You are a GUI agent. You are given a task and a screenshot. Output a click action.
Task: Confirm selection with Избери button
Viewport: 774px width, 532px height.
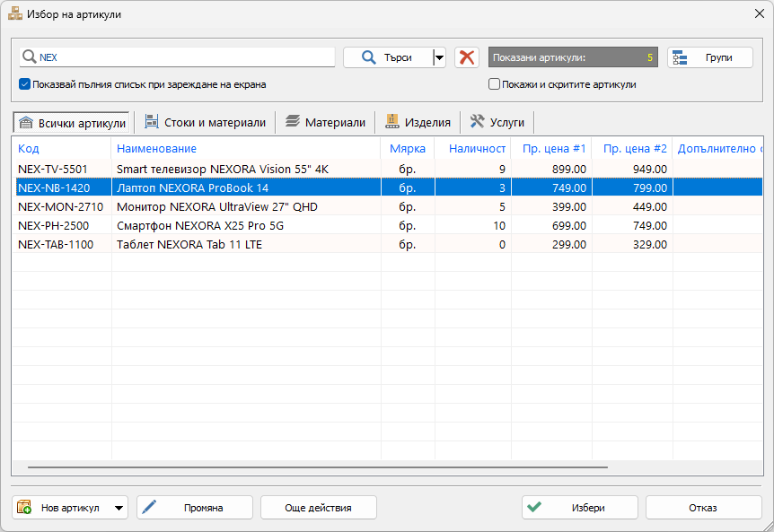point(579,508)
